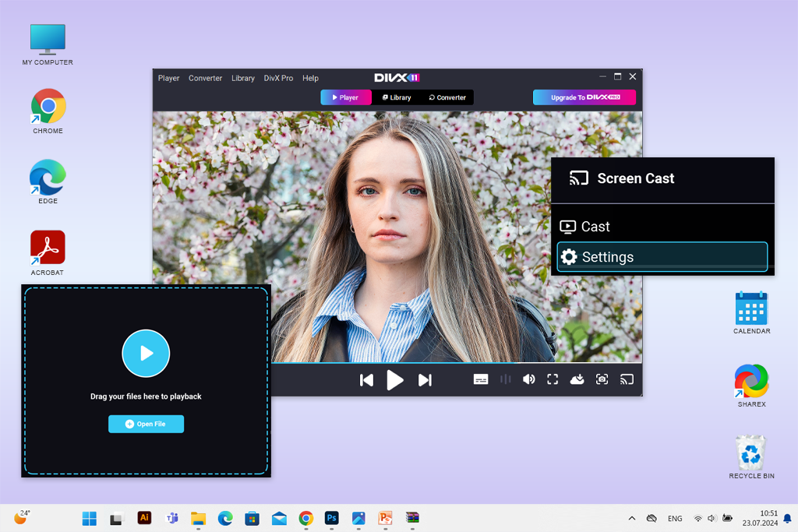
Task: Click the round blue play circle in the drop zone
Action: pos(146,354)
